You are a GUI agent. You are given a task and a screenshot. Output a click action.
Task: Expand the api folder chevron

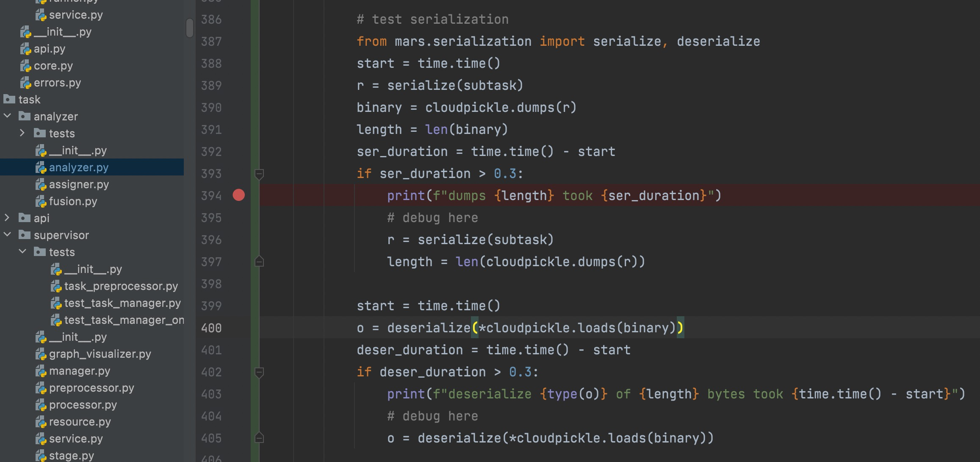tap(7, 218)
